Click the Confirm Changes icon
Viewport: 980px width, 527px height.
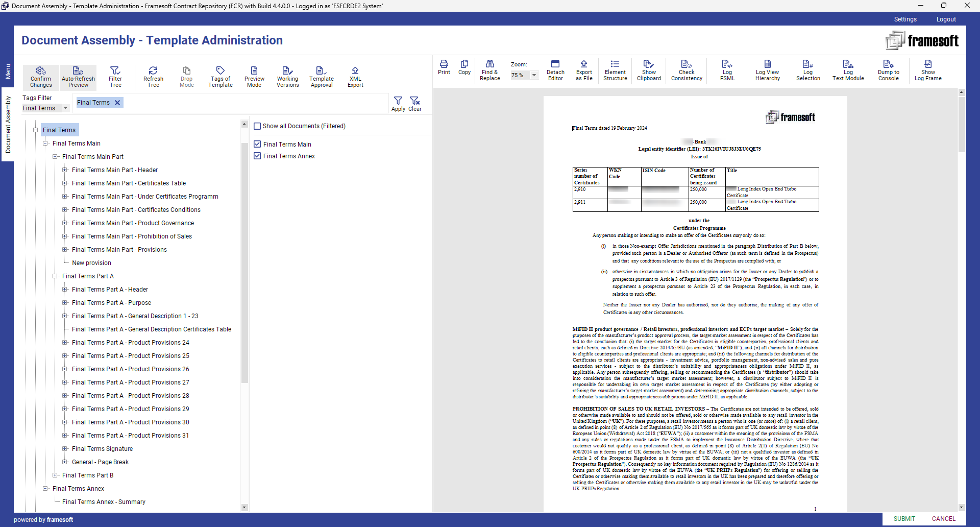41,77
